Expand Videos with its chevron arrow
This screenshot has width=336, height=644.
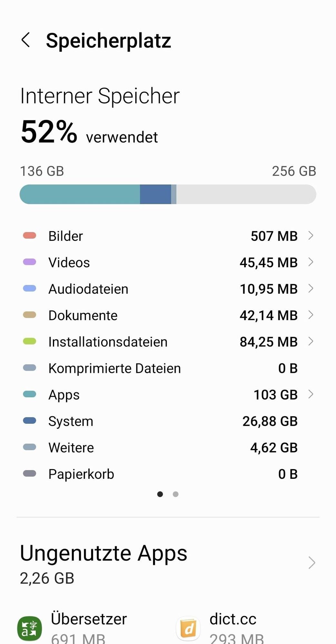coord(311,262)
